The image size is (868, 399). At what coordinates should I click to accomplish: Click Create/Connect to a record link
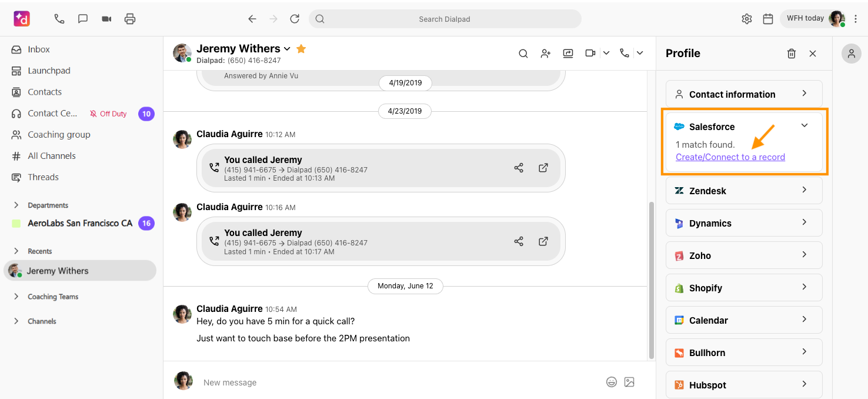[x=730, y=157]
